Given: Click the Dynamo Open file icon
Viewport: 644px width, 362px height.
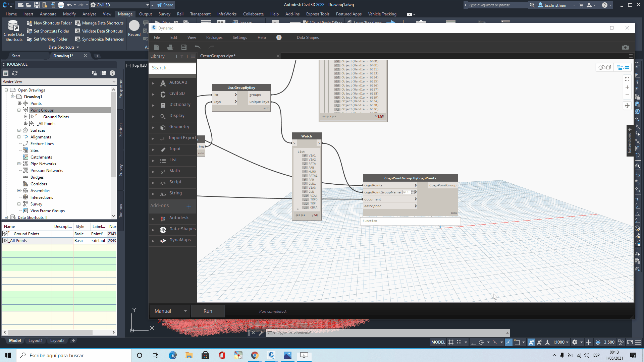Looking at the screenshot, I should pyautogui.click(x=170, y=47).
